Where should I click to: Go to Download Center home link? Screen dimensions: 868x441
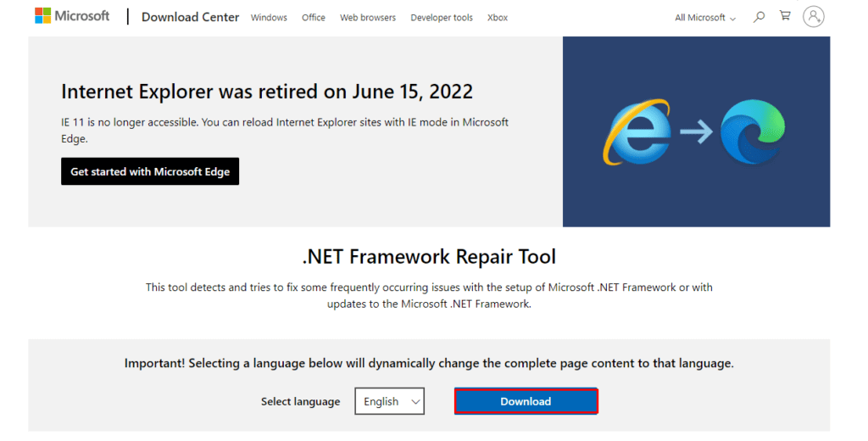pos(191,17)
